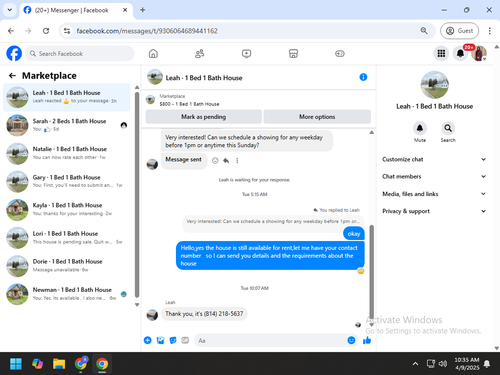Reload the page in the browser
Image resolution: width=500 pixels, height=375 pixels.
[46, 31]
